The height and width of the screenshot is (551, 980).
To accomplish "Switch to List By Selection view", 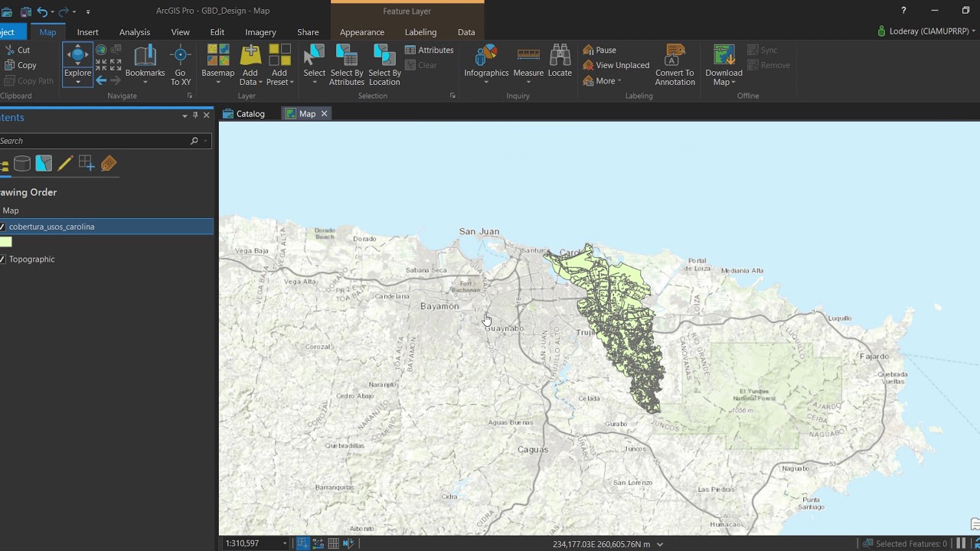I will [x=44, y=163].
